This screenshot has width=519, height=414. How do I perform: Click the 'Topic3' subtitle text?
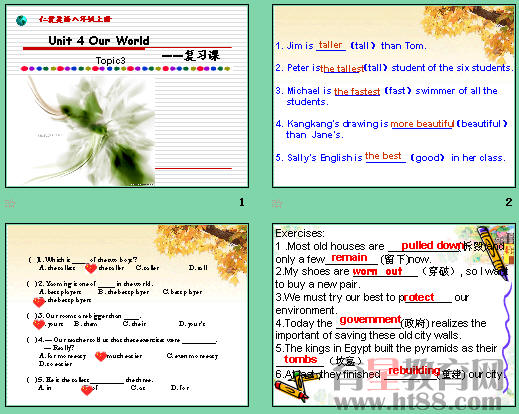(111, 61)
